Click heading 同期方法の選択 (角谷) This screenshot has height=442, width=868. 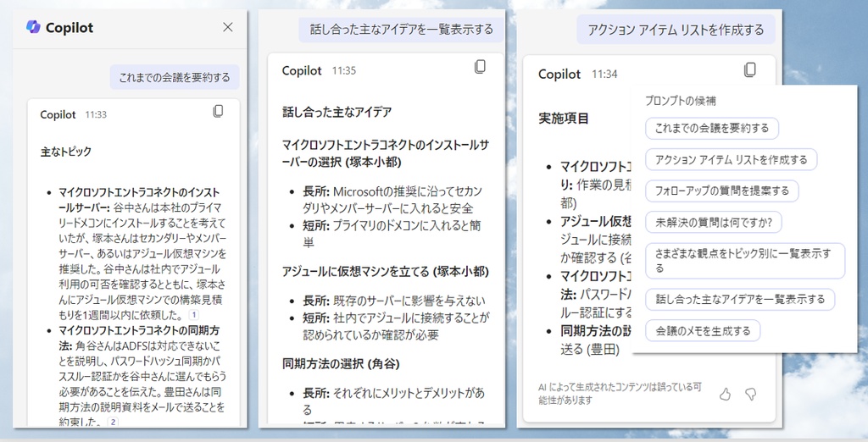pyautogui.click(x=341, y=364)
